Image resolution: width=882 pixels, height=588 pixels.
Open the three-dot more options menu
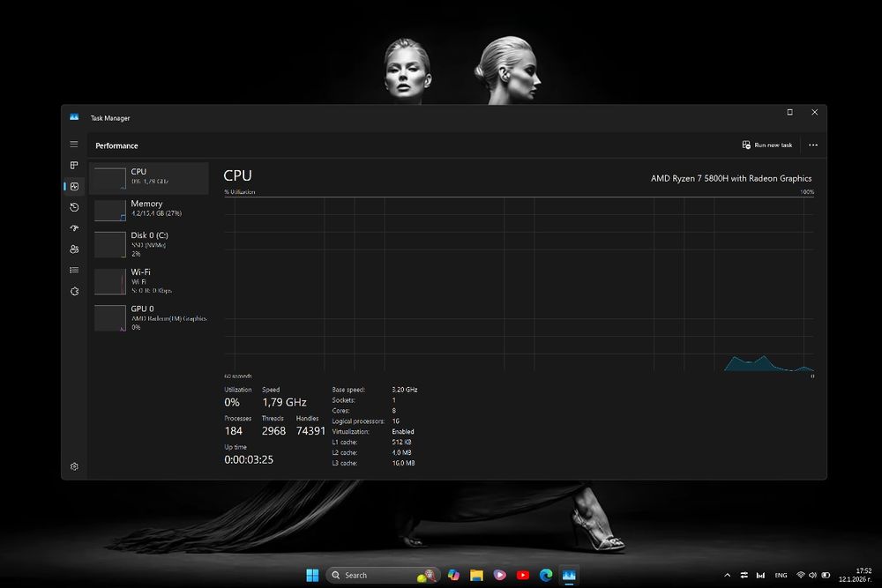pyautogui.click(x=813, y=145)
